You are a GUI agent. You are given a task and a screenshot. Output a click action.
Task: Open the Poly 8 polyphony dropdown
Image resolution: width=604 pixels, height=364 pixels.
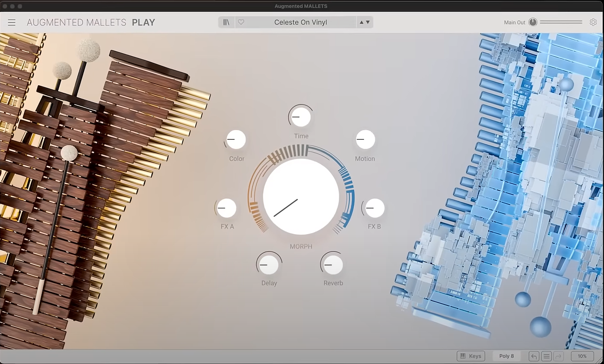click(507, 356)
